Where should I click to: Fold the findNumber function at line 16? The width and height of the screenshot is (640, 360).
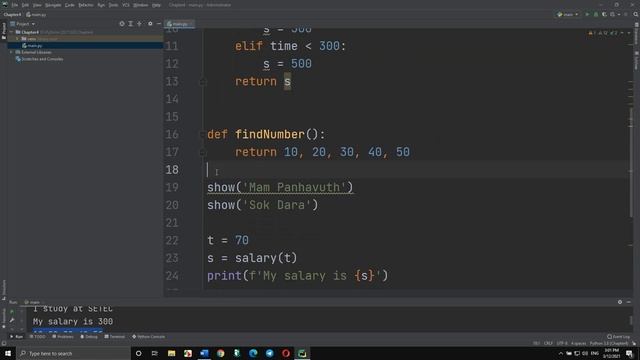[x=202, y=134]
